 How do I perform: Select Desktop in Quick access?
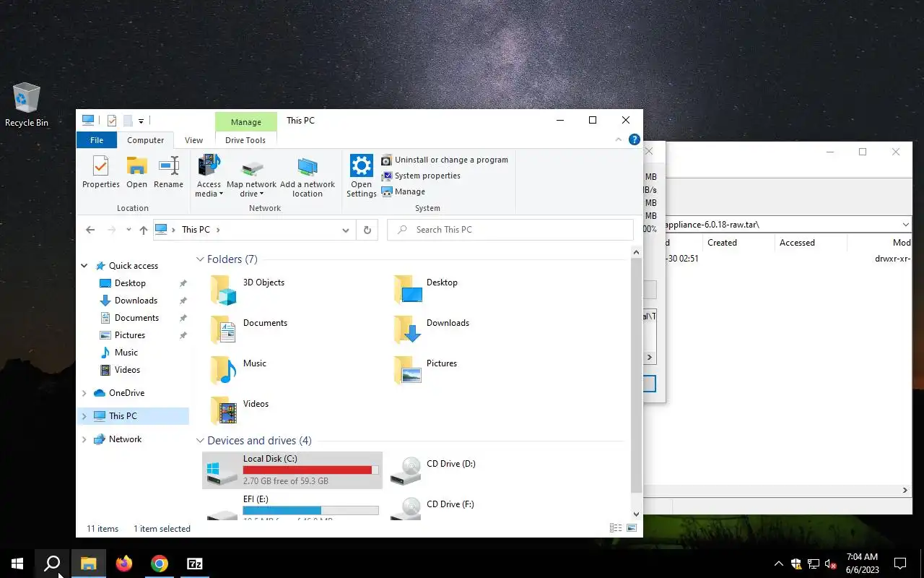[130, 283]
